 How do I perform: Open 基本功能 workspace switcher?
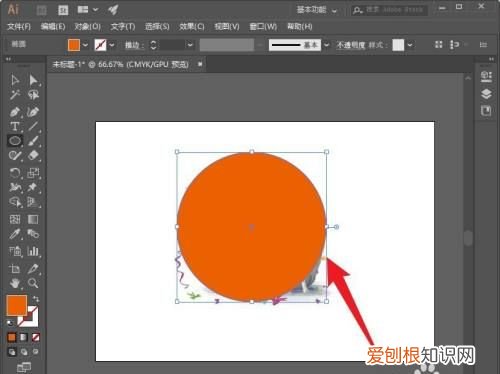click(x=317, y=10)
